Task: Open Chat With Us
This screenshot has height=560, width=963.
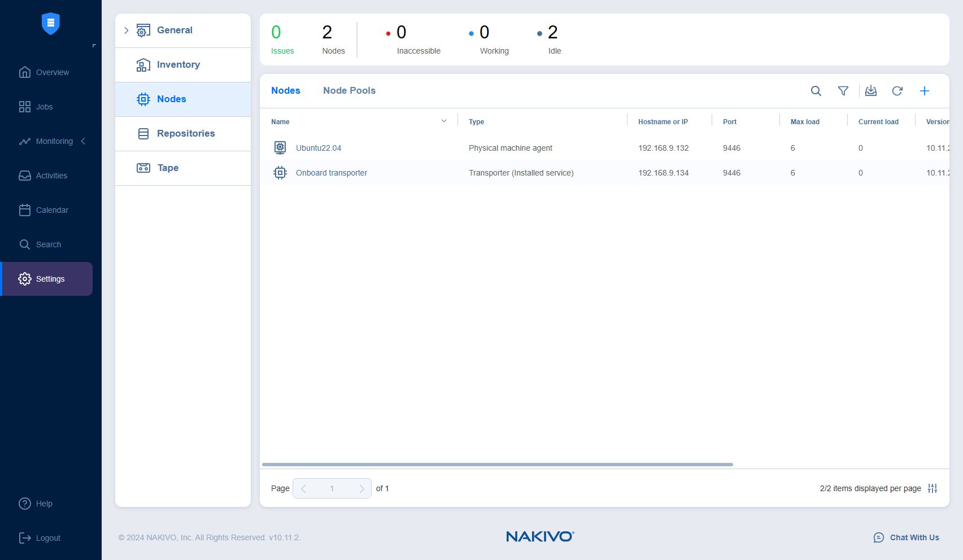Action: click(x=907, y=537)
